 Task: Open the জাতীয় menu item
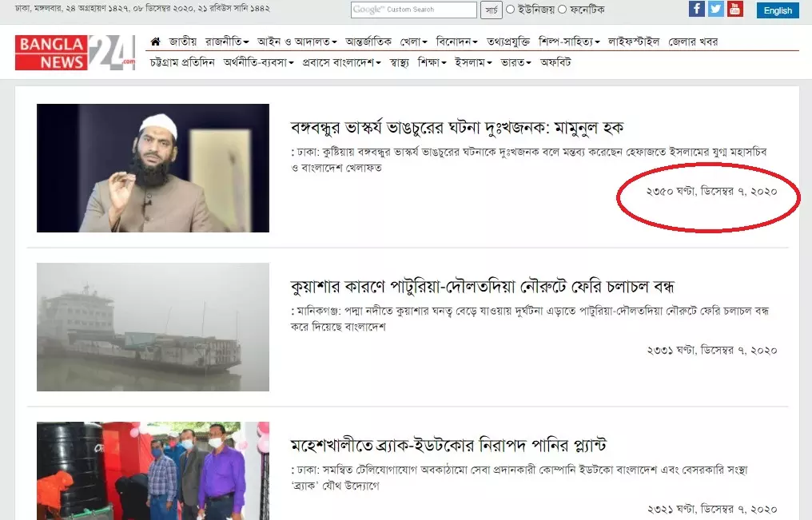183,42
